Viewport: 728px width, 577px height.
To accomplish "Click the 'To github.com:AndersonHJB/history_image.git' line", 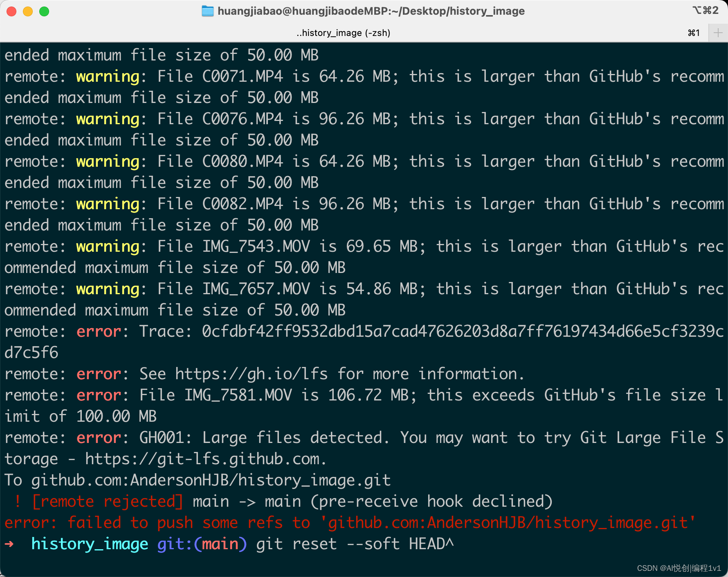I will point(198,480).
